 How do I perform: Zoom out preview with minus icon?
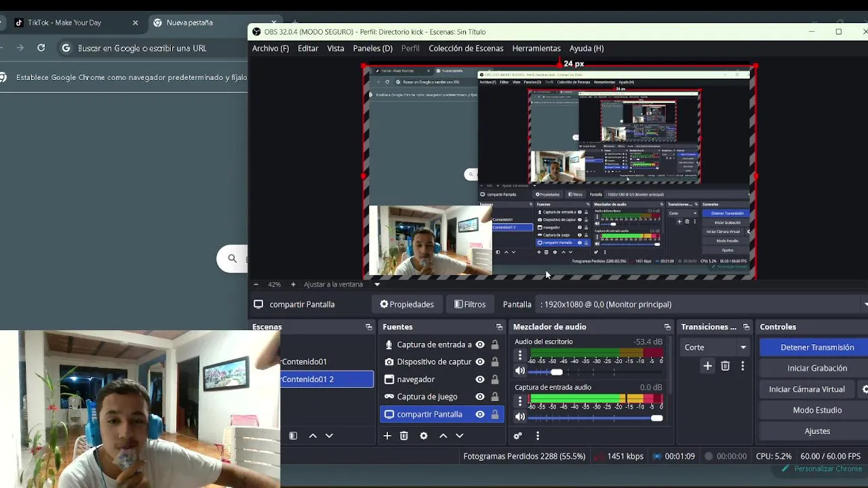click(256, 285)
